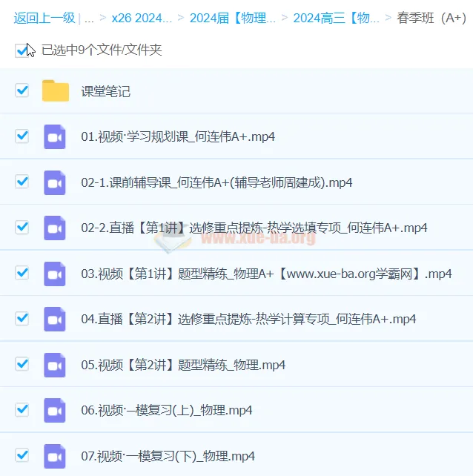Uncheck the 01.视频·学习规划课 file checkbox
473x476 pixels.
22,136
